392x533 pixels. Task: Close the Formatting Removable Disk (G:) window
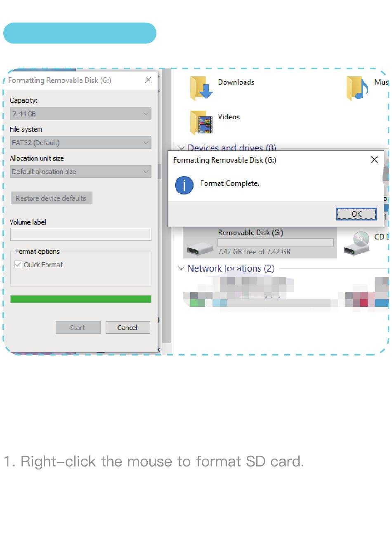pos(149,80)
